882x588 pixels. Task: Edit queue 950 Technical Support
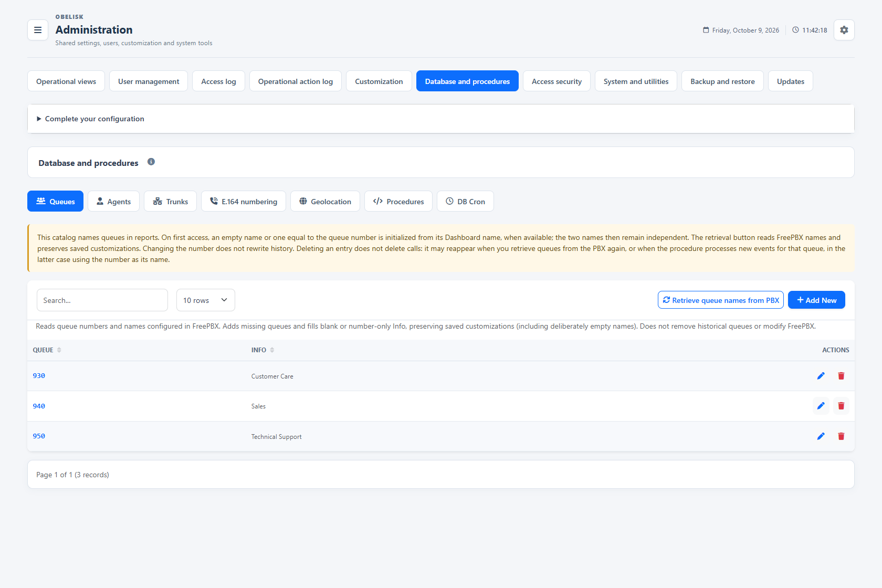click(x=821, y=436)
